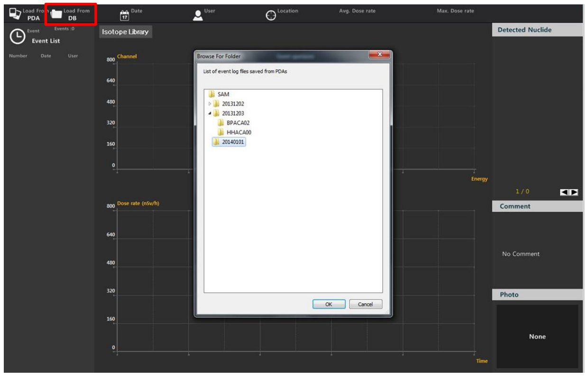Select the 20131202 folder

(x=229, y=104)
